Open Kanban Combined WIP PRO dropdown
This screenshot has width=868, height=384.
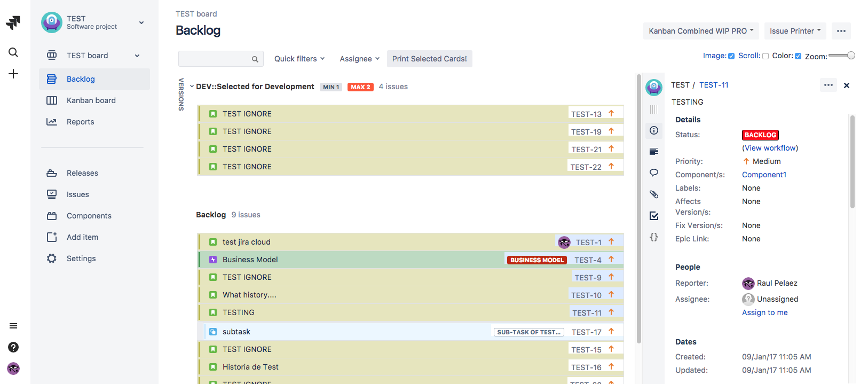701,31
